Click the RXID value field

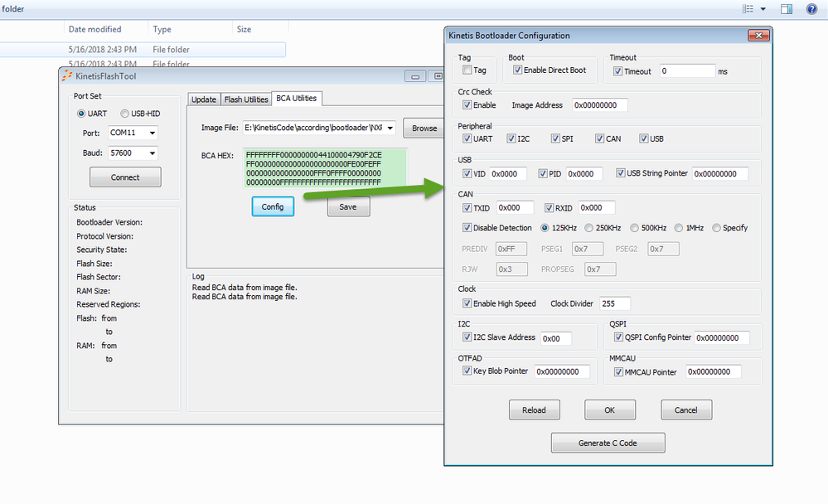597,207
